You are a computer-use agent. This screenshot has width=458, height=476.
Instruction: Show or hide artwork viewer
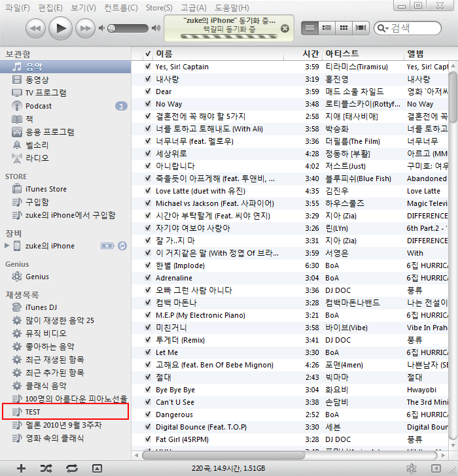pos(97,468)
